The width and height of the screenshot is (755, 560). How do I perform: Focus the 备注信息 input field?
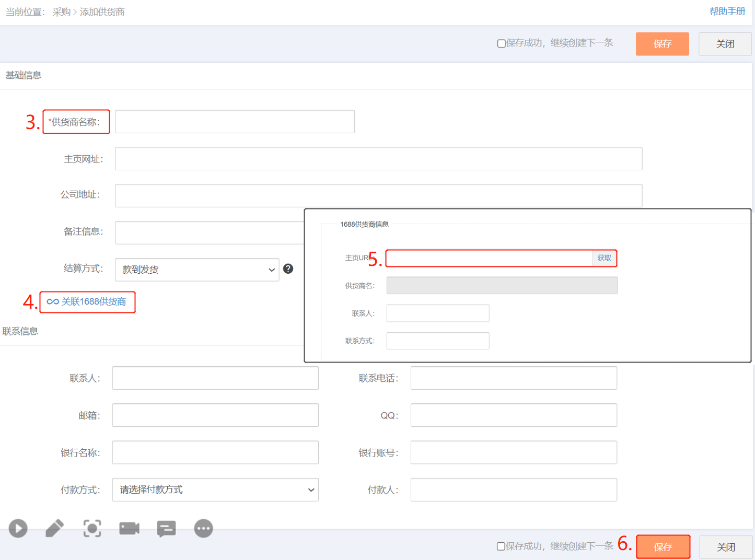pos(210,232)
